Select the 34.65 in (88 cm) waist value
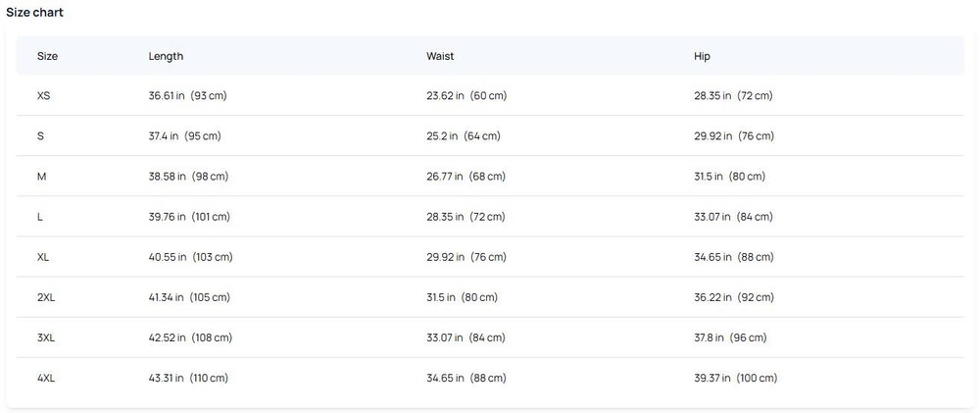 pos(465,378)
